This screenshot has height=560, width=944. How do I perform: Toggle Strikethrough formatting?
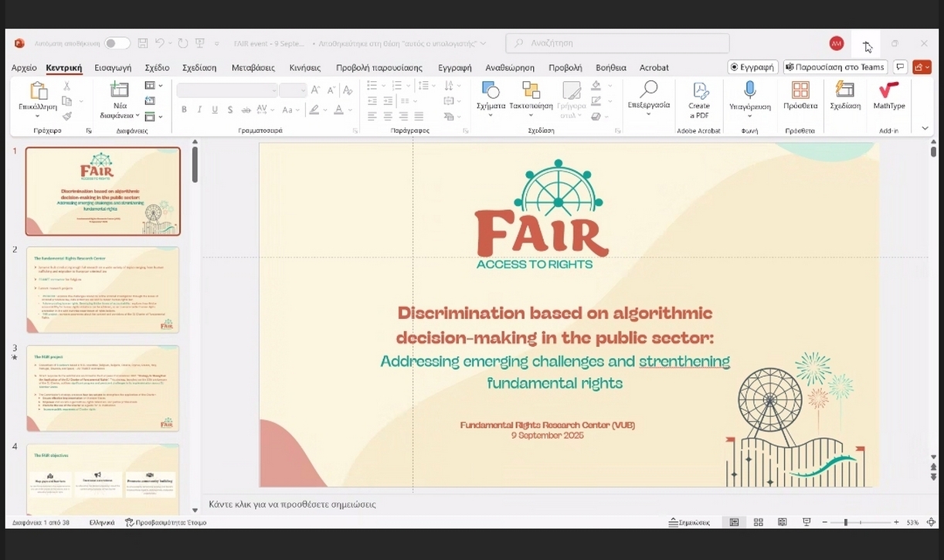tap(246, 110)
